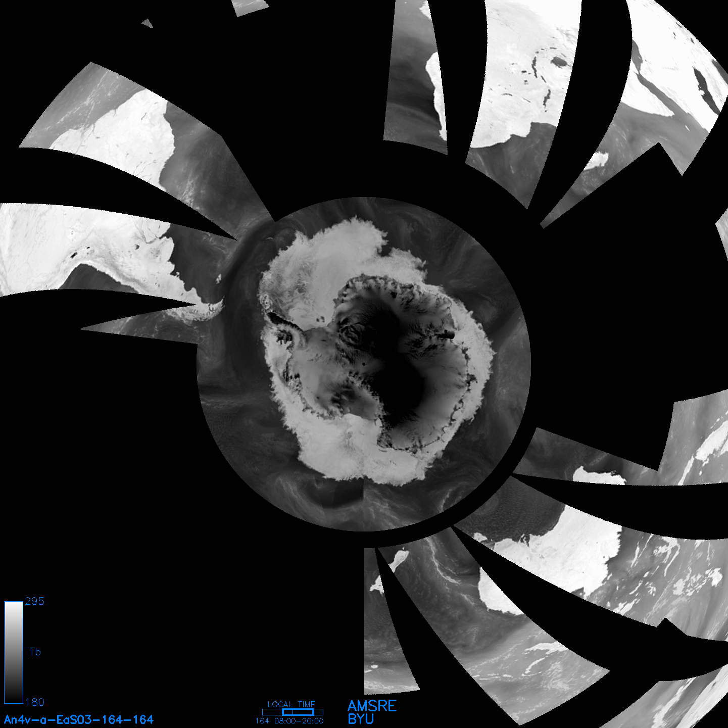The height and width of the screenshot is (728, 728).
Task: Click the 180 colorbar minimum label
Action: (35, 702)
